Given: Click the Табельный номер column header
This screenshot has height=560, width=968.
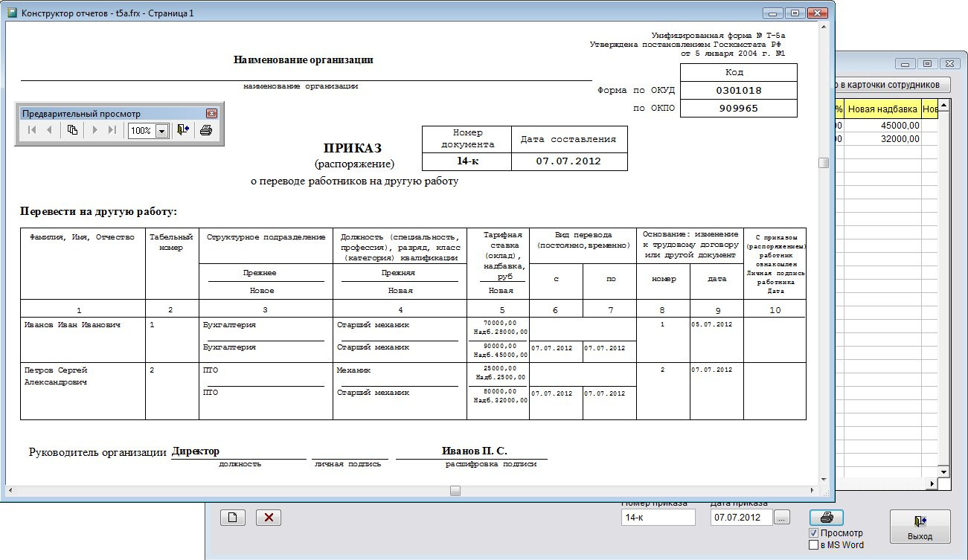Looking at the screenshot, I should pyautogui.click(x=171, y=242).
